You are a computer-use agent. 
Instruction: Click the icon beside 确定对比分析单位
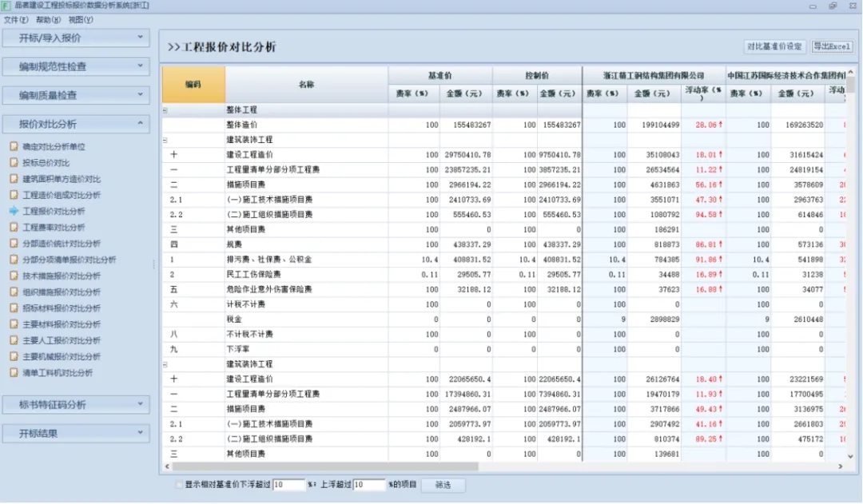tap(14, 147)
